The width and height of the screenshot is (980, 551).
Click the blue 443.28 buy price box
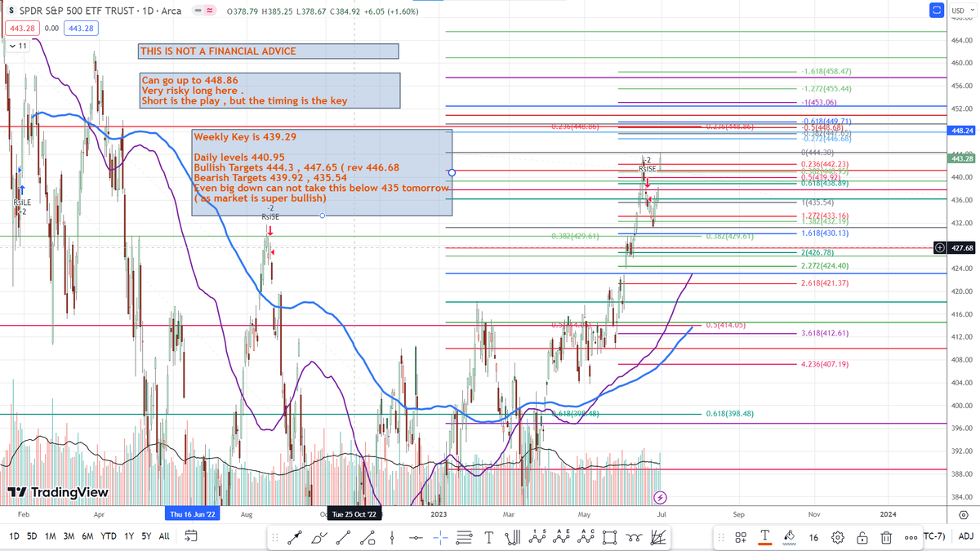click(x=82, y=29)
